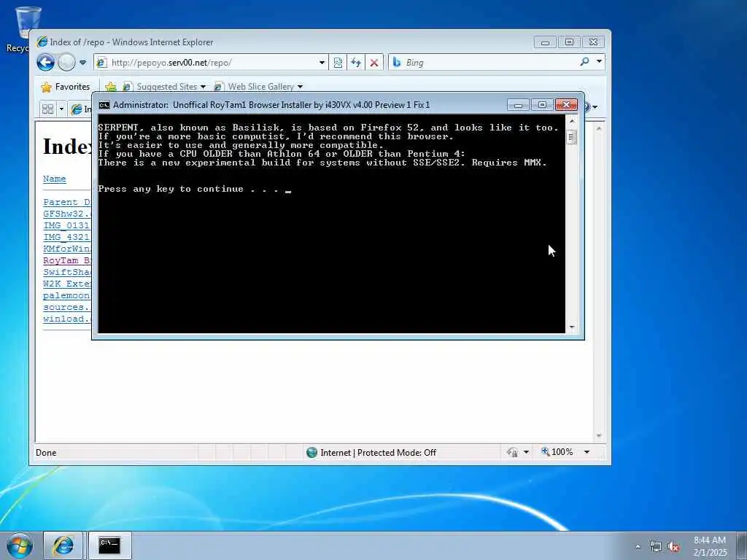Open the sources file link
Viewport: 747px width, 560px height.
pos(66,307)
